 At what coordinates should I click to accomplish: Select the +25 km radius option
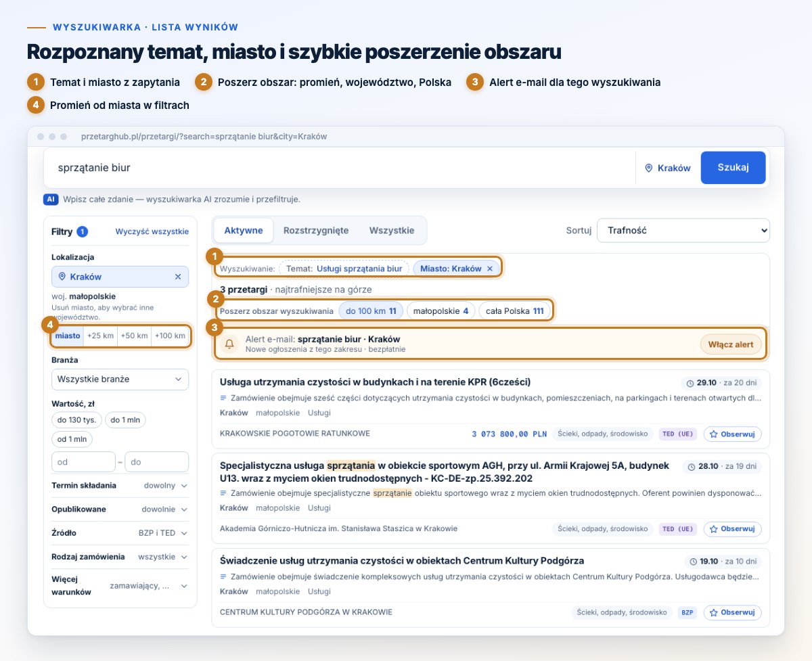[x=100, y=336]
